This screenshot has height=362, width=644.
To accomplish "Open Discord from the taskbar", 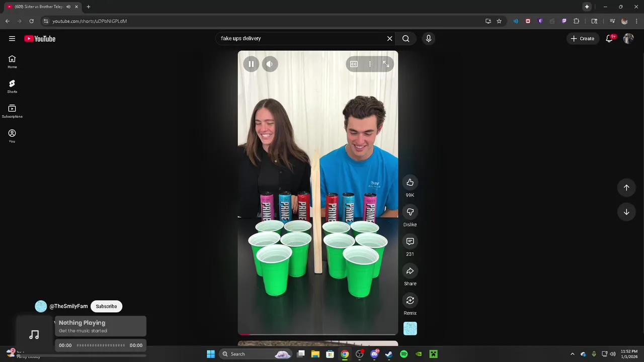I will tap(374, 354).
